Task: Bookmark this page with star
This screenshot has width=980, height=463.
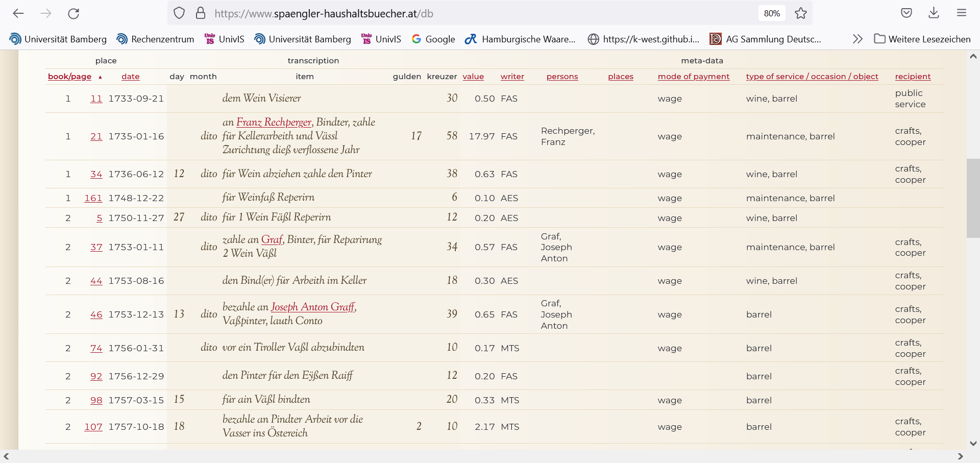Action: click(801, 13)
